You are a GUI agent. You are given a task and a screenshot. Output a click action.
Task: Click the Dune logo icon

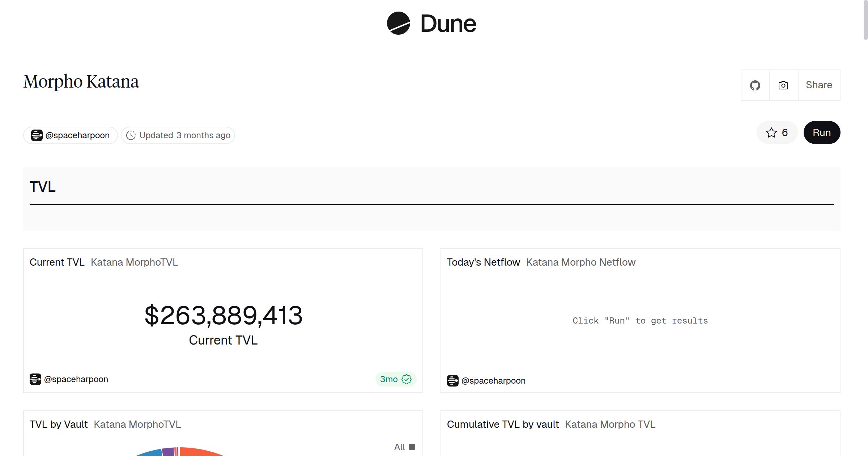coord(398,23)
